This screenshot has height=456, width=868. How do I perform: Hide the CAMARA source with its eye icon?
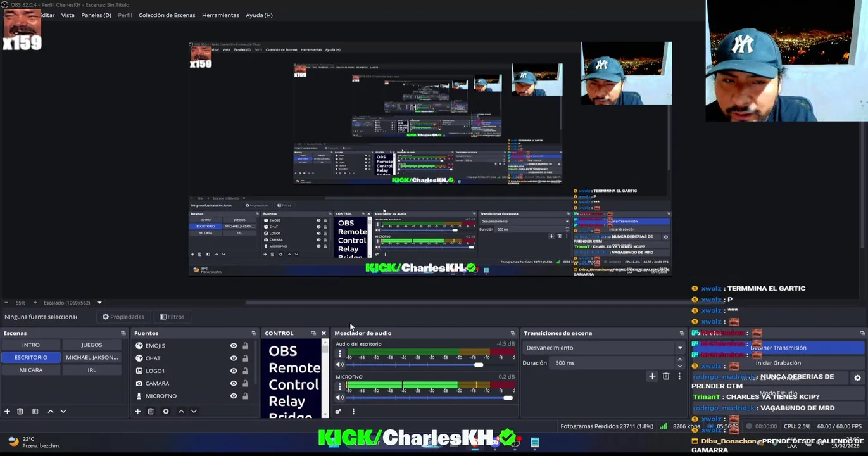click(234, 383)
